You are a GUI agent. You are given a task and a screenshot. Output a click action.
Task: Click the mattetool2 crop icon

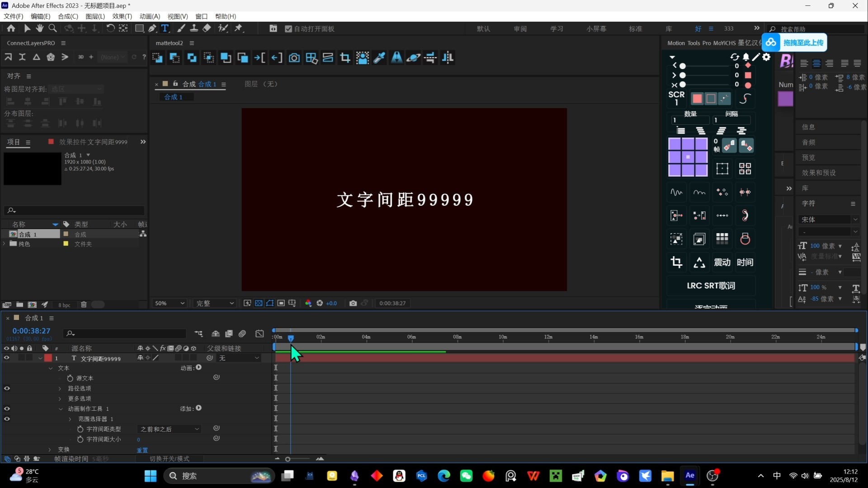click(345, 58)
